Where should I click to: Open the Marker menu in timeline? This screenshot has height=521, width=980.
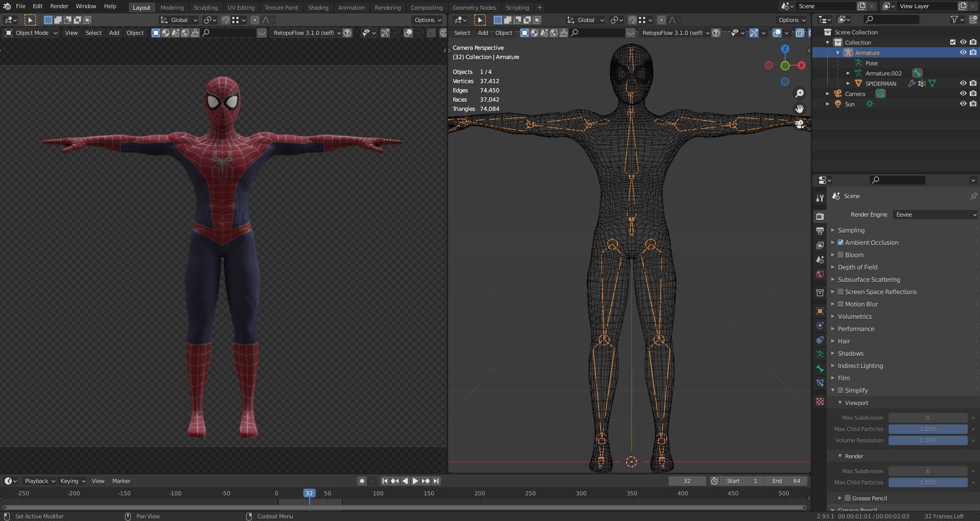pyautogui.click(x=121, y=481)
